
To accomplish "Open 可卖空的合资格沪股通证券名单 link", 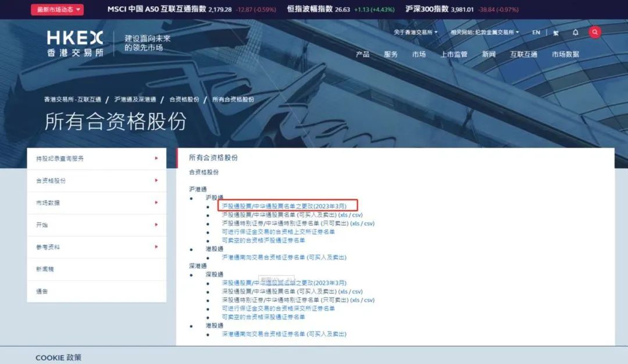I will pyautogui.click(x=263, y=240).
